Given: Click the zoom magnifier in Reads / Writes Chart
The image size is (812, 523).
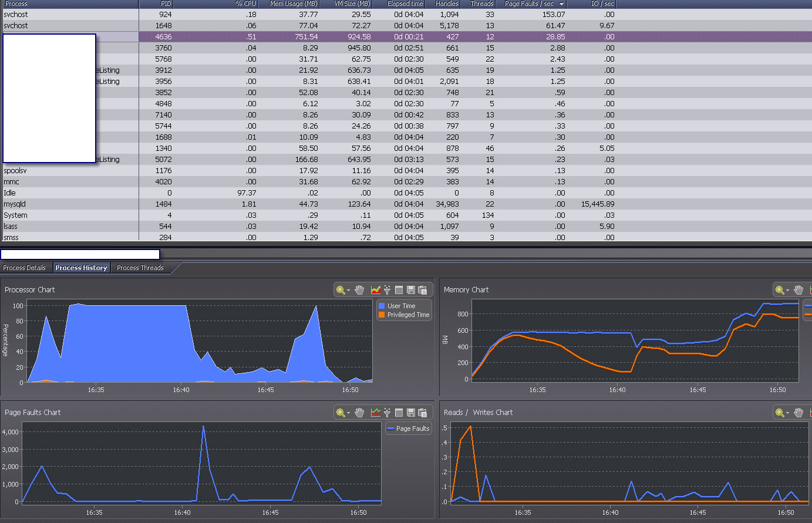Looking at the screenshot, I should [x=779, y=413].
